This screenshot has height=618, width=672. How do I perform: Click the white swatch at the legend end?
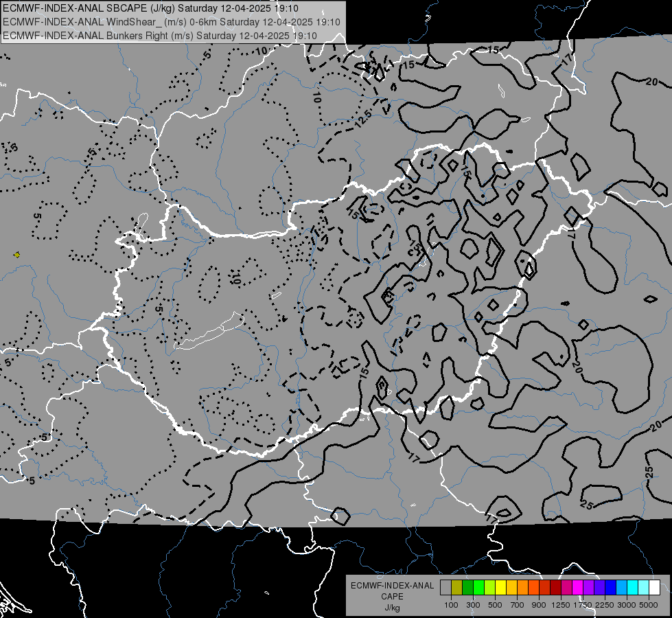pos(654,588)
